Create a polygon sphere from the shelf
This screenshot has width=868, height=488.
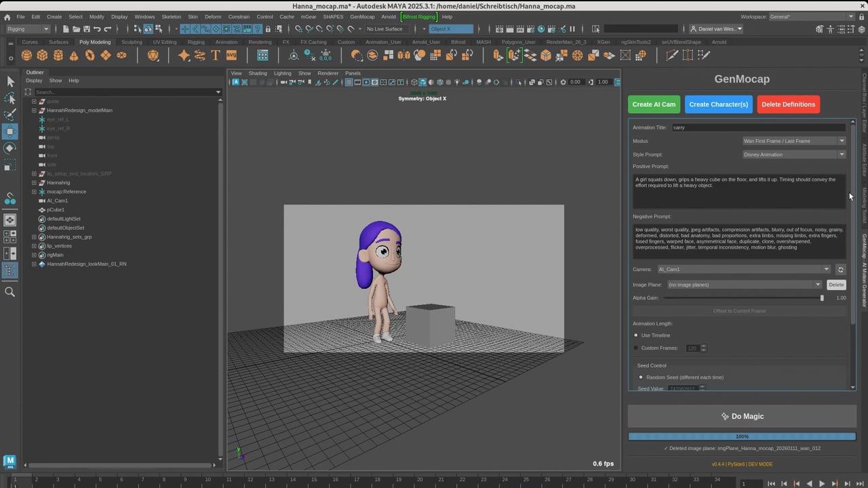(26, 56)
